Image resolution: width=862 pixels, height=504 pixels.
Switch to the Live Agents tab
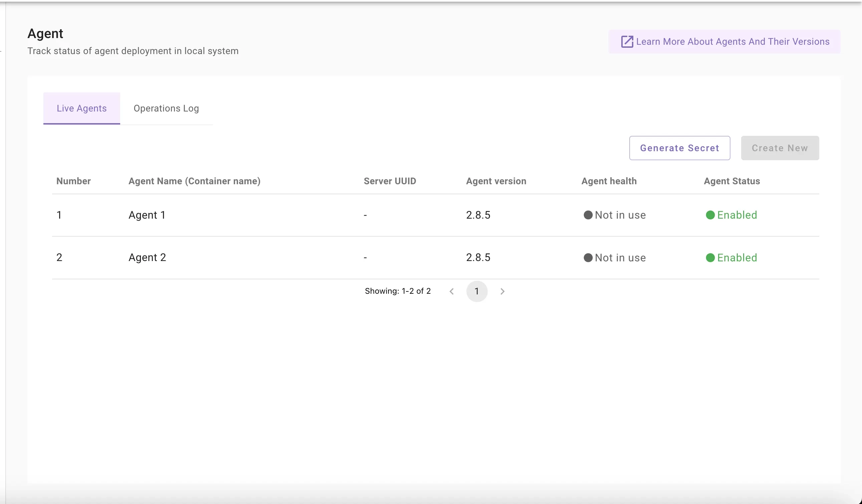coord(81,108)
